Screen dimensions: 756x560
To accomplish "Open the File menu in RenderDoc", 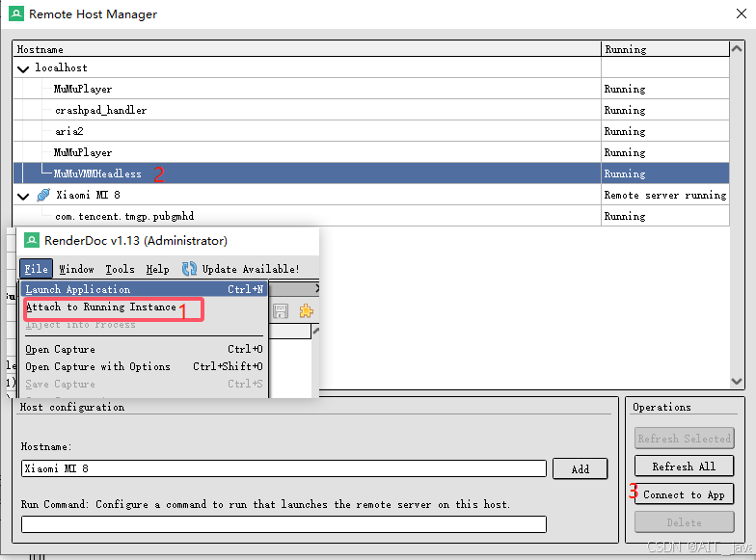I will pyautogui.click(x=37, y=269).
